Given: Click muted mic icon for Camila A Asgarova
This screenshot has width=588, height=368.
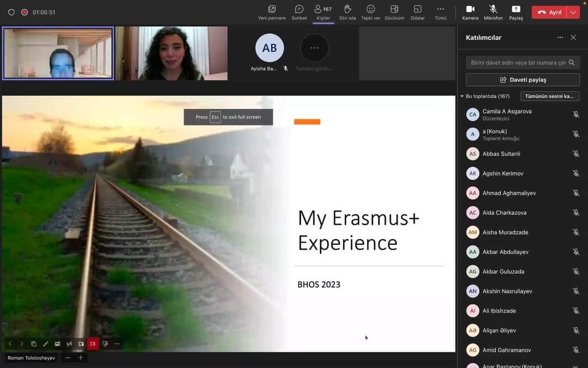Looking at the screenshot, I should click(576, 114).
